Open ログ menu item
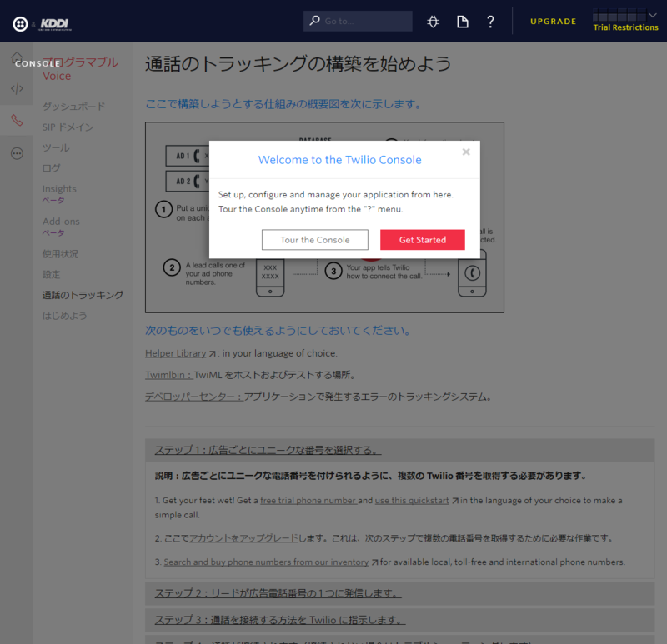 [51, 168]
